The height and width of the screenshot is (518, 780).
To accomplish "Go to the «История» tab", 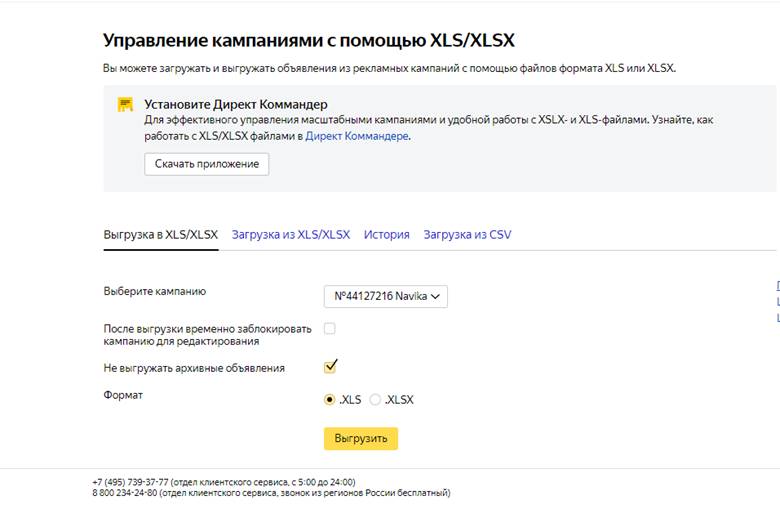I will [386, 235].
